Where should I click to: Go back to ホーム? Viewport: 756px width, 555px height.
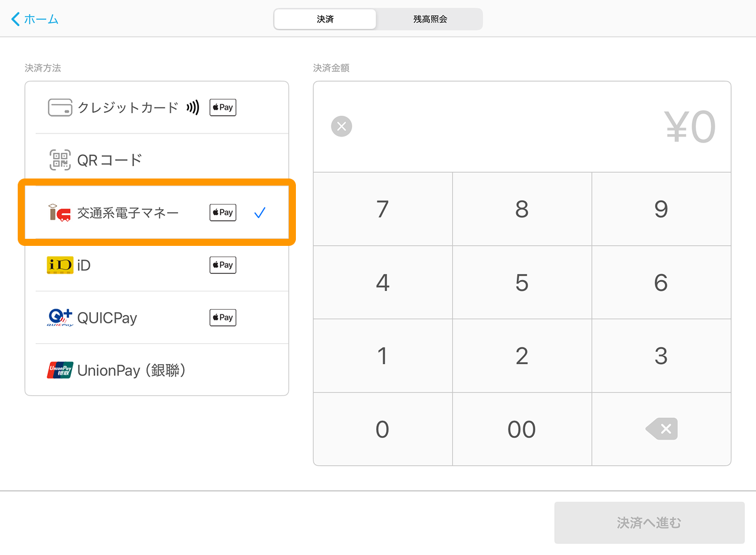point(35,19)
